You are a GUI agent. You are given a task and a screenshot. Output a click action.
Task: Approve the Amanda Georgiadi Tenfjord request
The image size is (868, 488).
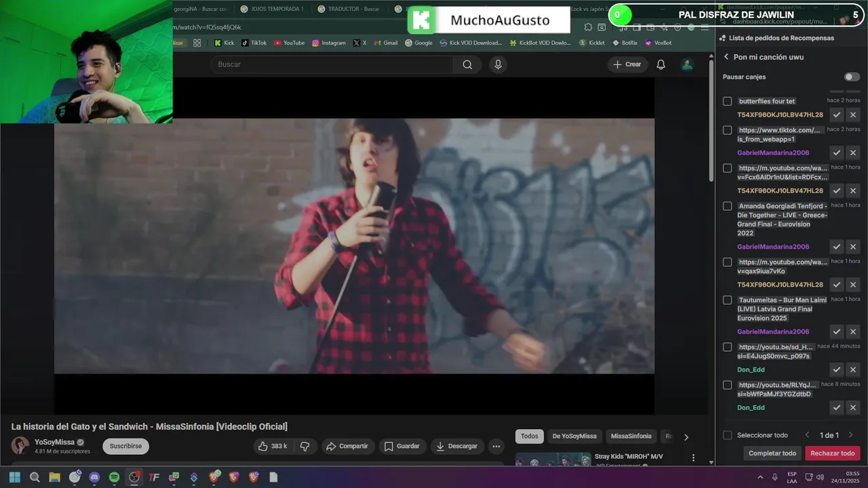coord(837,247)
